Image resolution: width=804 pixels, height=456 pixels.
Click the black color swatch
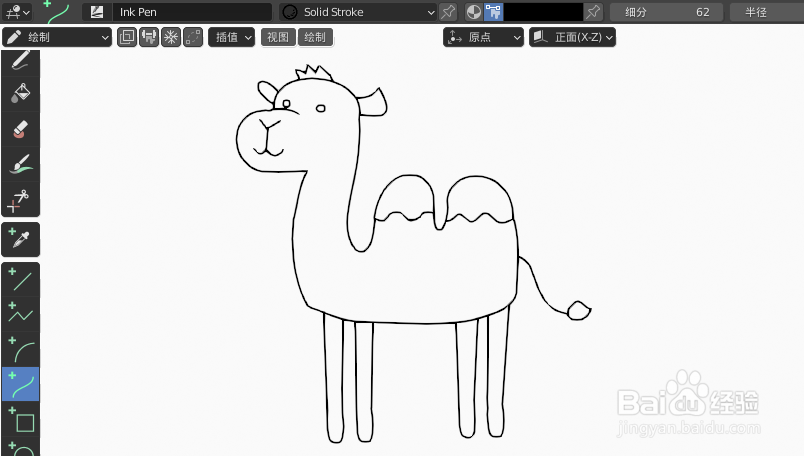tap(544, 12)
